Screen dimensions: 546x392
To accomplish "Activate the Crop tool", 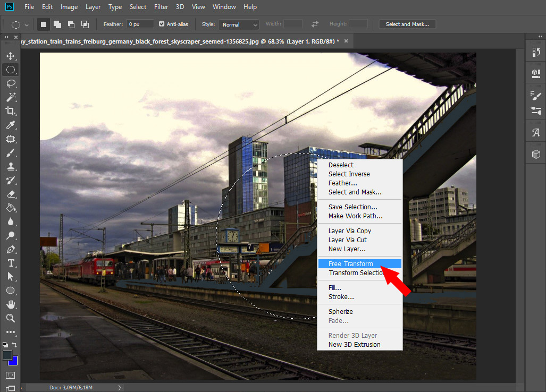I will click(x=10, y=111).
